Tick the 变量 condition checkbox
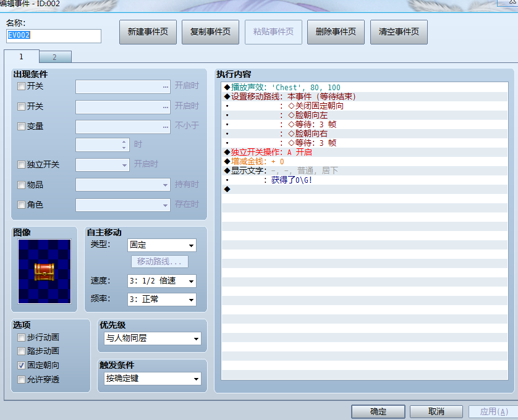The width and height of the screenshot is (518, 420). point(21,126)
